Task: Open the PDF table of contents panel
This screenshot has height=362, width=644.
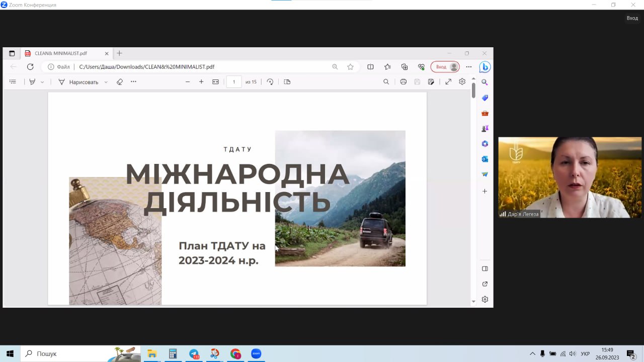Action: [13, 82]
